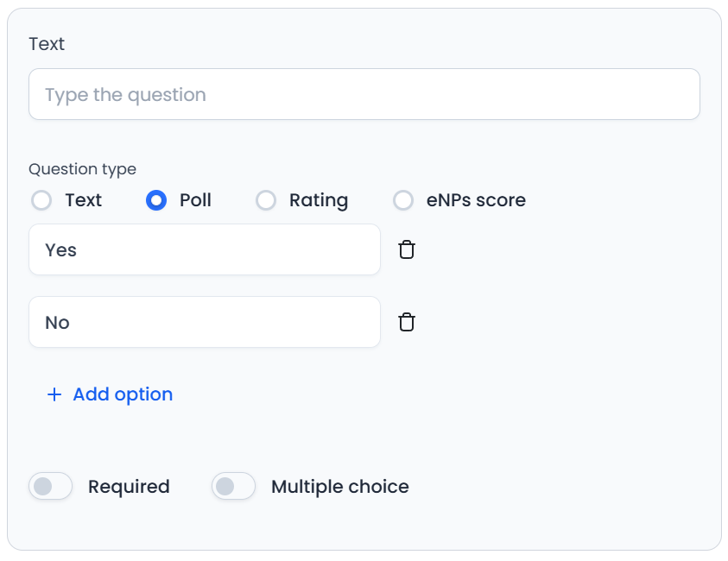728x561 pixels.
Task: Click into the 'No' option field
Action: [x=204, y=323]
